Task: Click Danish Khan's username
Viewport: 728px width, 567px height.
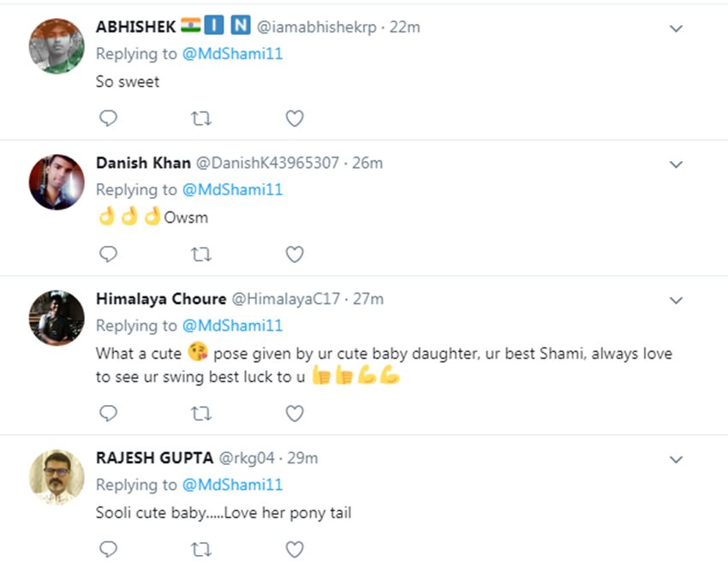Action: (143, 163)
